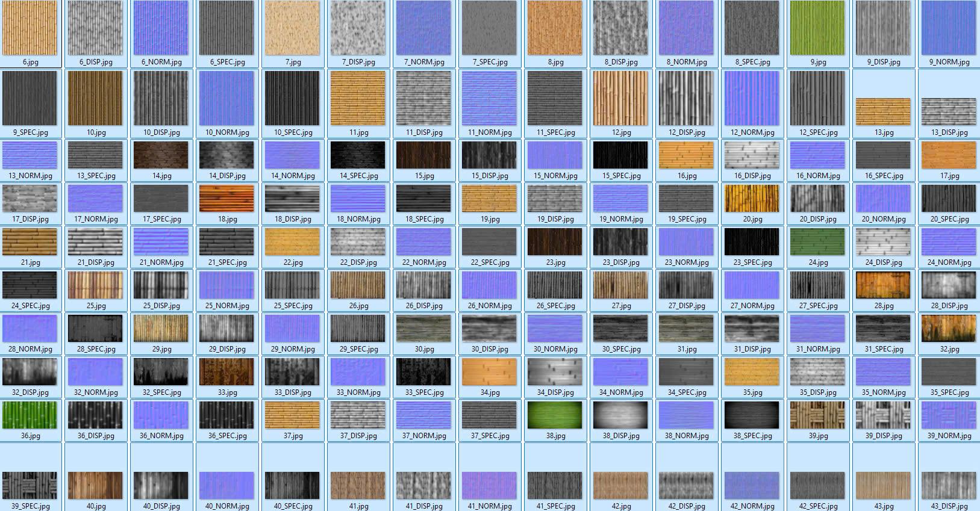This screenshot has height=511, width=980.
Task: Select the 10.jpg brown bamboo texture
Action: 95,99
